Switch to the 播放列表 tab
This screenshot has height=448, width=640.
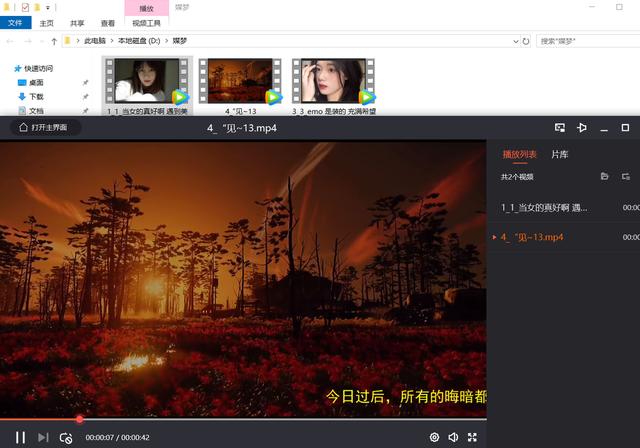pos(519,155)
